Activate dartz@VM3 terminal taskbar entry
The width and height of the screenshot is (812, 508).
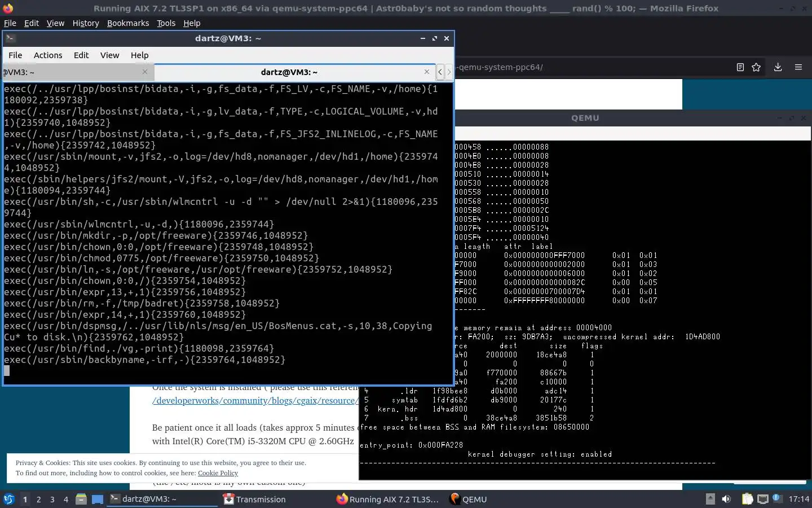click(x=161, y=499)
